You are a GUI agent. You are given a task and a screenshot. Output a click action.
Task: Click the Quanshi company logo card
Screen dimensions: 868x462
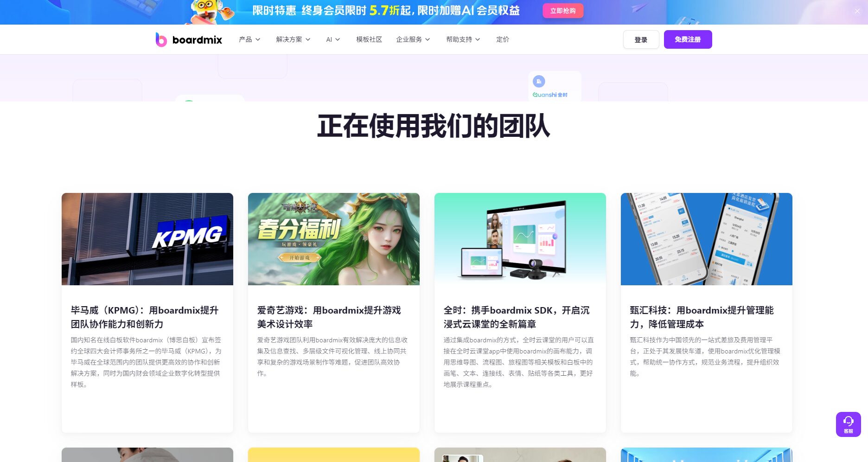[554, 87]
